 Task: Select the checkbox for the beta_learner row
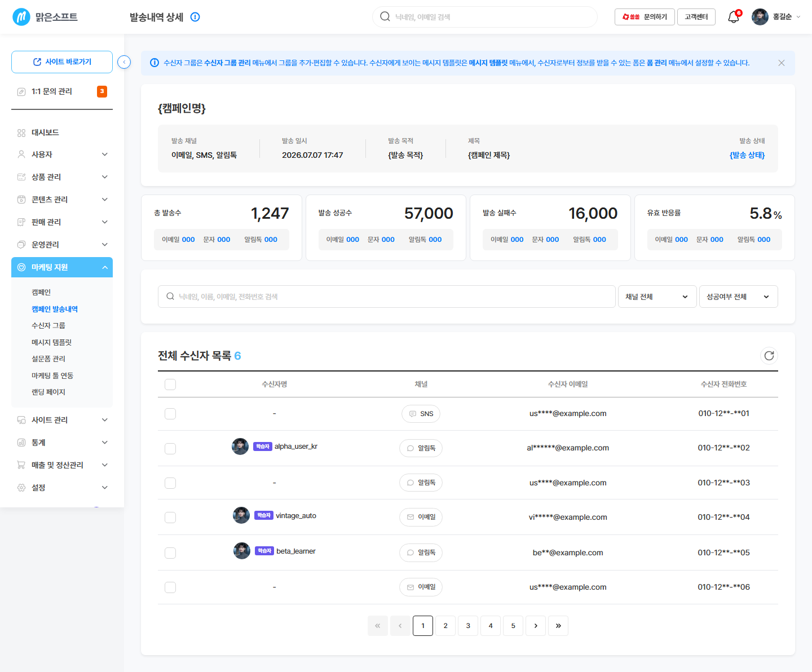pos(170,553)
